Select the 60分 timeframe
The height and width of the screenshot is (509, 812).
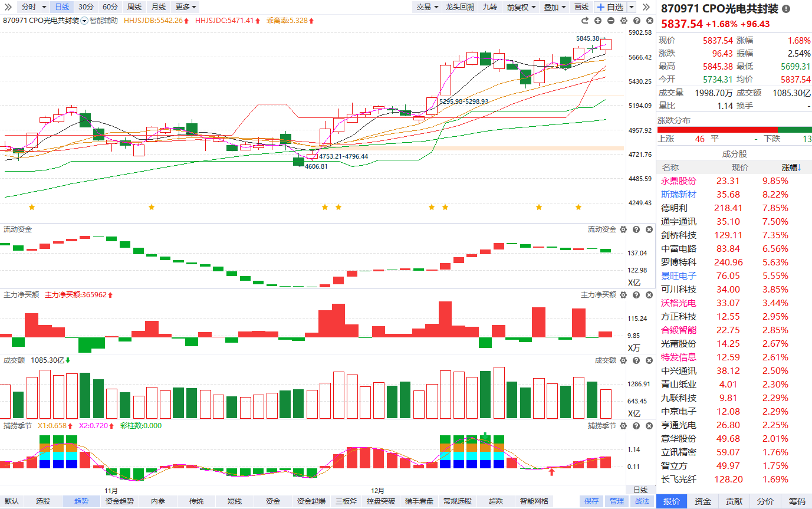tap(110, 7)
